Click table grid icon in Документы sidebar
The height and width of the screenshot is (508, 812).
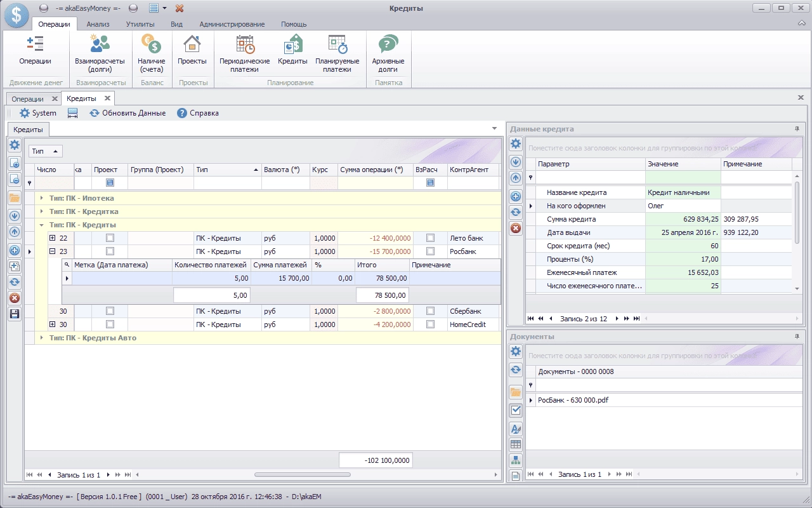click(x=516, y=444)
